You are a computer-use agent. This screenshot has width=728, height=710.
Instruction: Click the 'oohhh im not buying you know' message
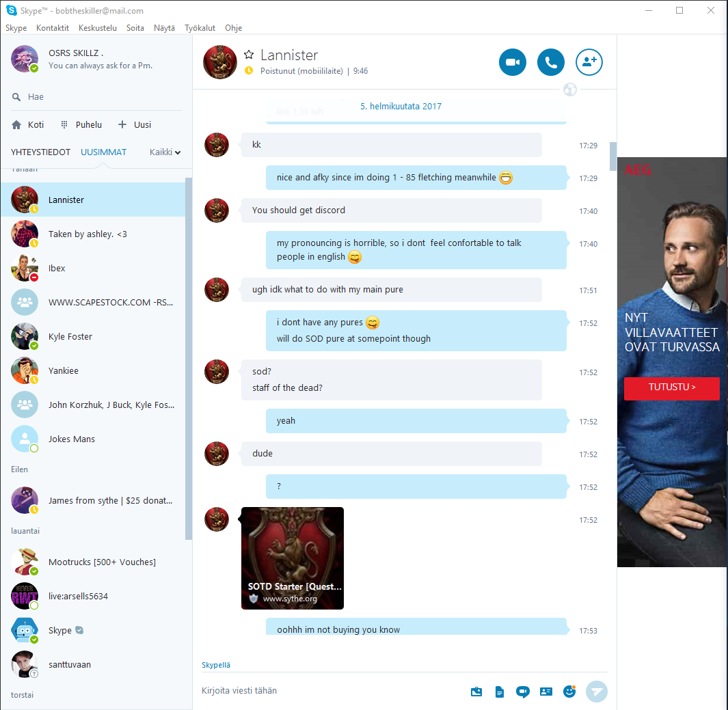tap(416, 627)
